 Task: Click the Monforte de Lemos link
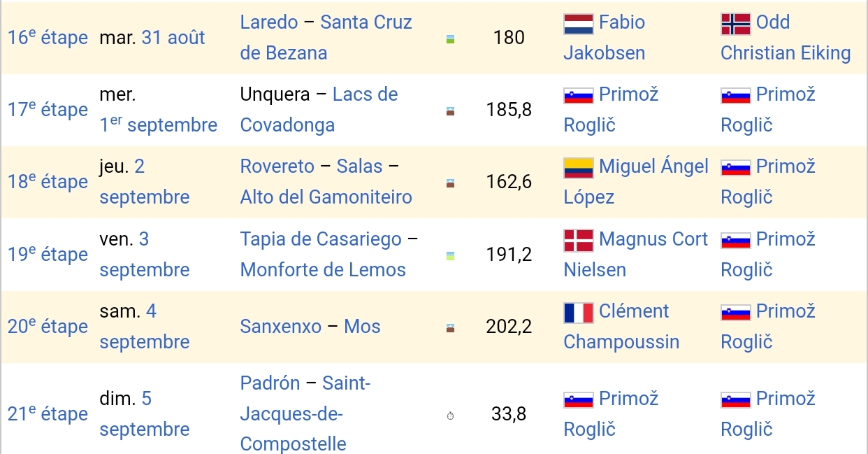322,270
